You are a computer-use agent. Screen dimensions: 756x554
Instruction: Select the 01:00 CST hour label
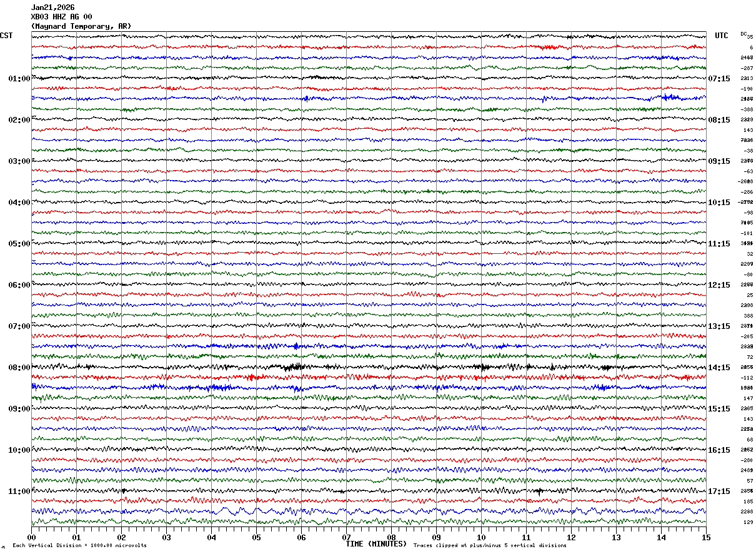point(19,79)
